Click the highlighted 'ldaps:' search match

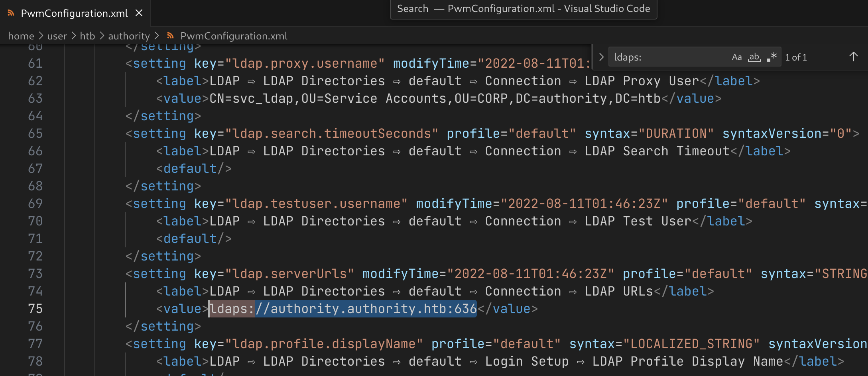(232, 309)
